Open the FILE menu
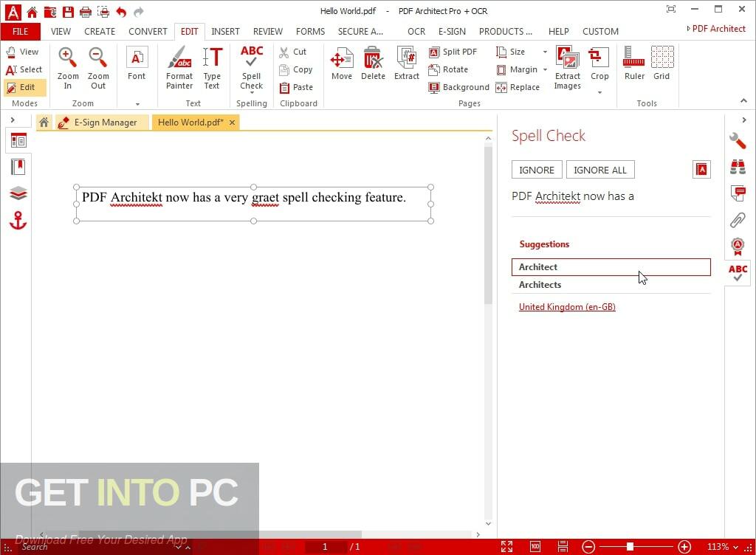This screenshot has width=756, height=555. (20, 32)
